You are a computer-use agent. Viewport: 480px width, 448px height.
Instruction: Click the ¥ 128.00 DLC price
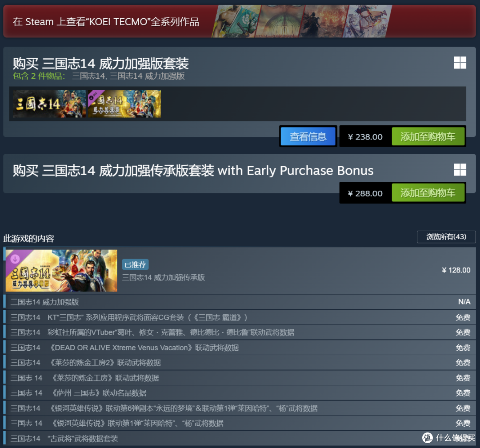456,270
